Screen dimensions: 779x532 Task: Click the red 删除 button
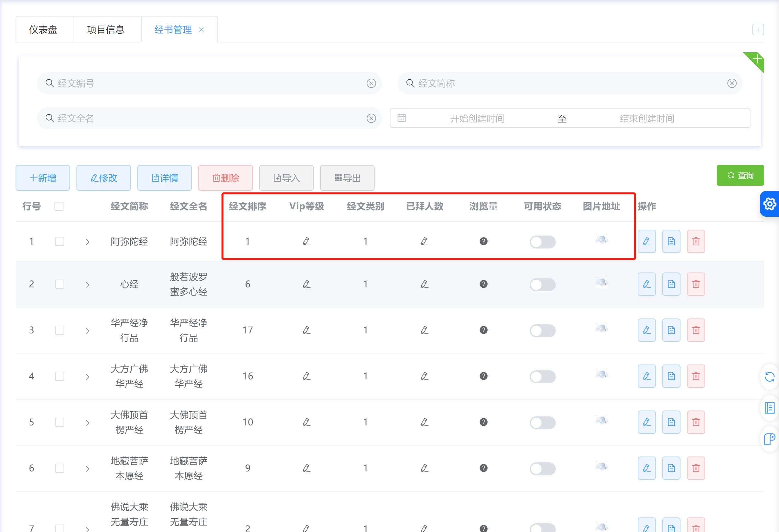[x=226, y=178]
